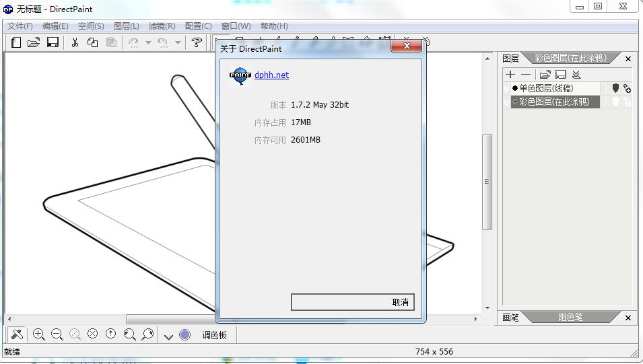
Task: Open help with the question mark icon
Action: tap(197, 42)
